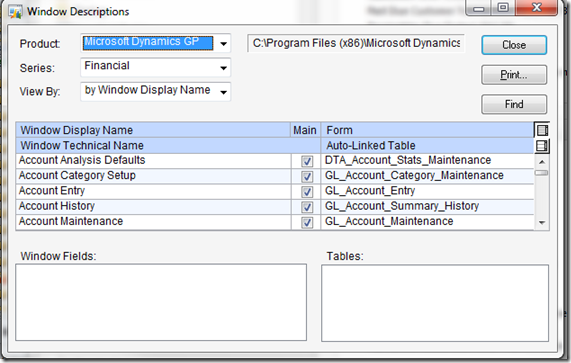Click the Main column header
Screen dimensions: 571x363
[x=305, y=130]
